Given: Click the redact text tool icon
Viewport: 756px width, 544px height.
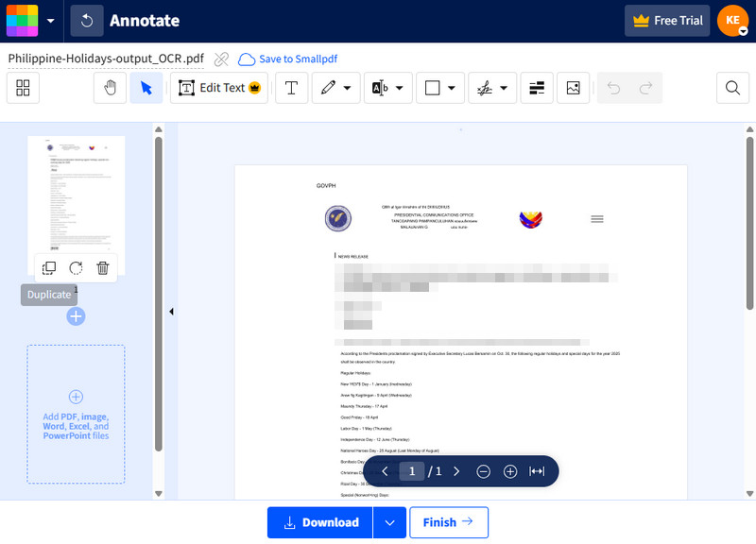Looking at the screenshot, I should (537, 88).
